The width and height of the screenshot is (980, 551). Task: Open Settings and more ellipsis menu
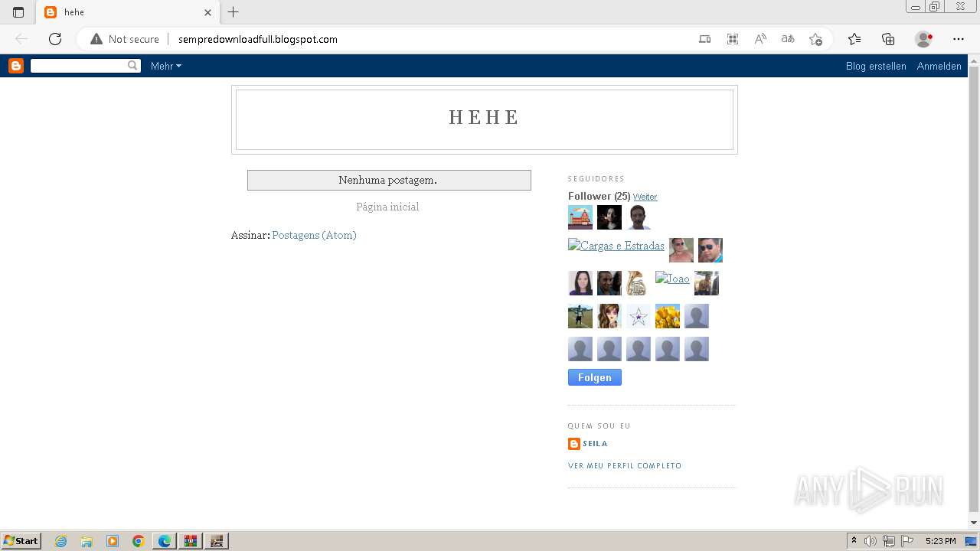(x=959, y=39)
